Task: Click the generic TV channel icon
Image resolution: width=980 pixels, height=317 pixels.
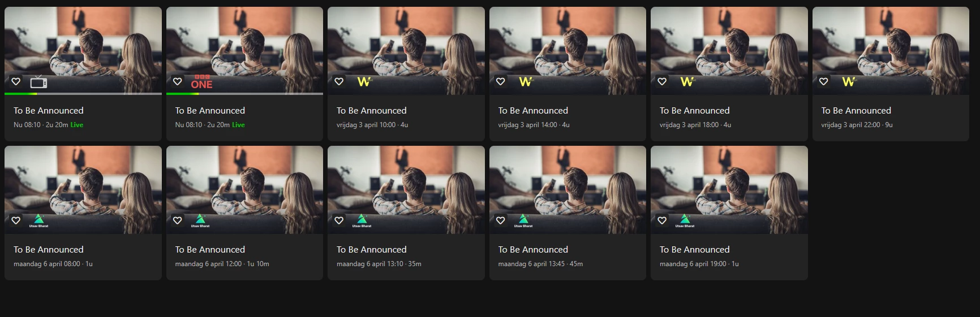Action: click(38, 82)
